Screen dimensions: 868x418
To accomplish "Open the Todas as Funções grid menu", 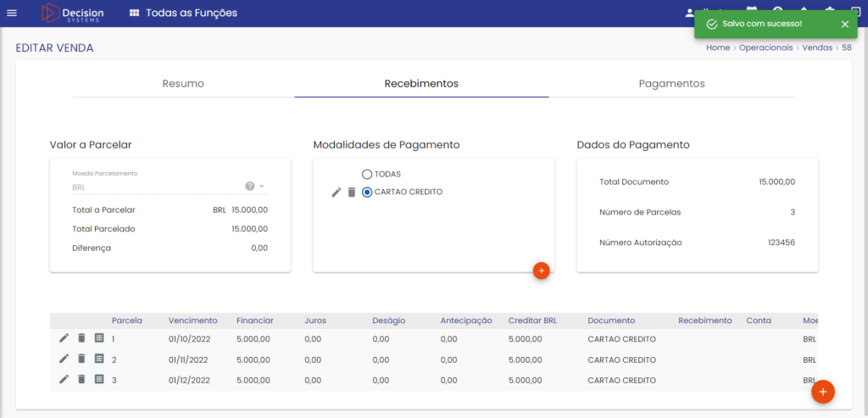I will [183, 13].
